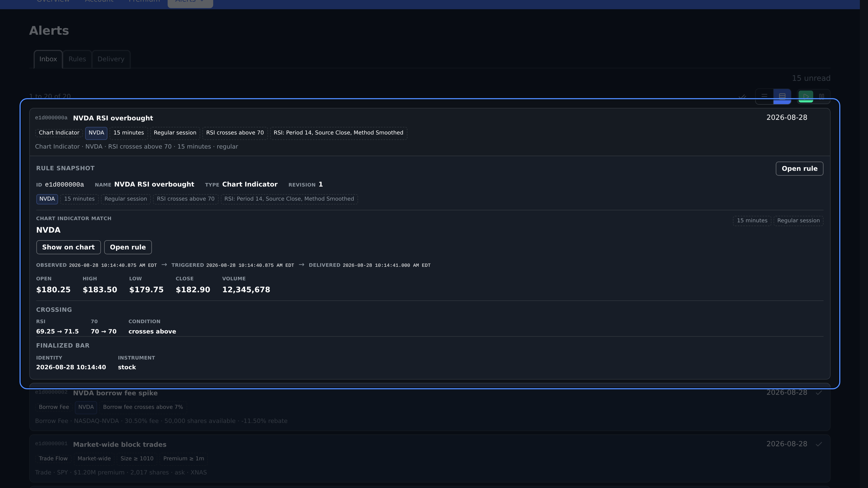Open the Inbox tab
Screen dimensions: 868x488
coord(48,59)
